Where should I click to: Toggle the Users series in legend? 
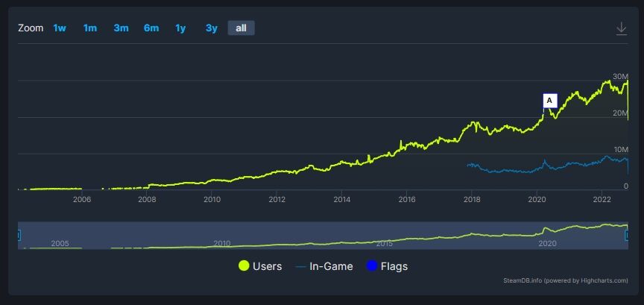pyautogui.click(x=260, y=266)
